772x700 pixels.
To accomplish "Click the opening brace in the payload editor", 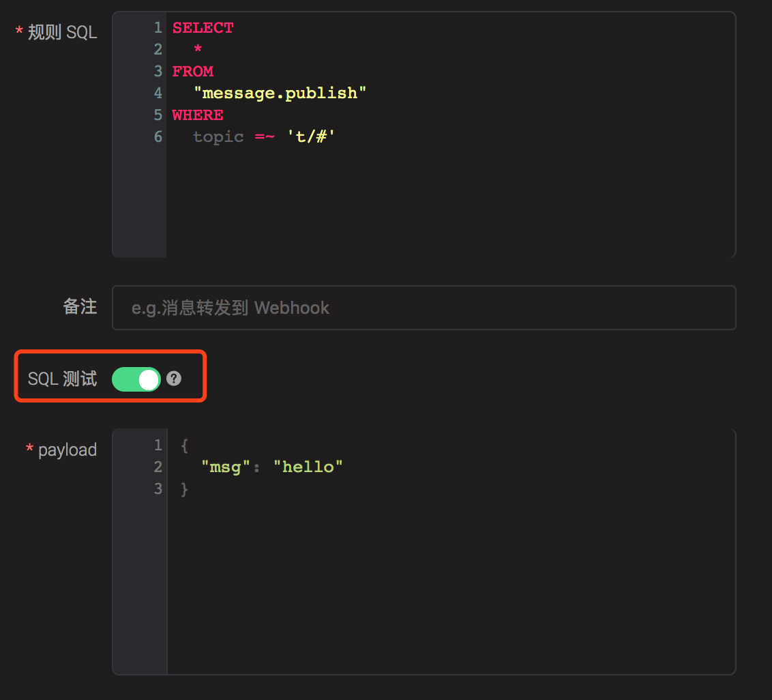I will tap(184, 446).
